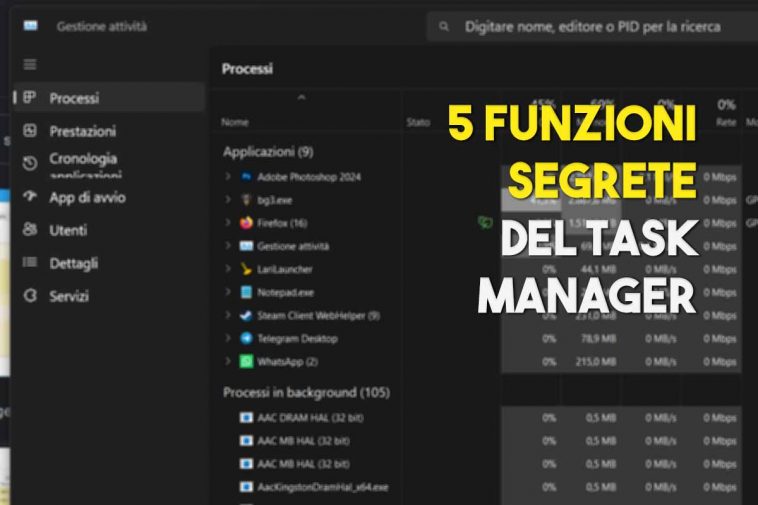Click the search magnifier icon
Screen dimensions: 758x505
click(x=444, y=27)
